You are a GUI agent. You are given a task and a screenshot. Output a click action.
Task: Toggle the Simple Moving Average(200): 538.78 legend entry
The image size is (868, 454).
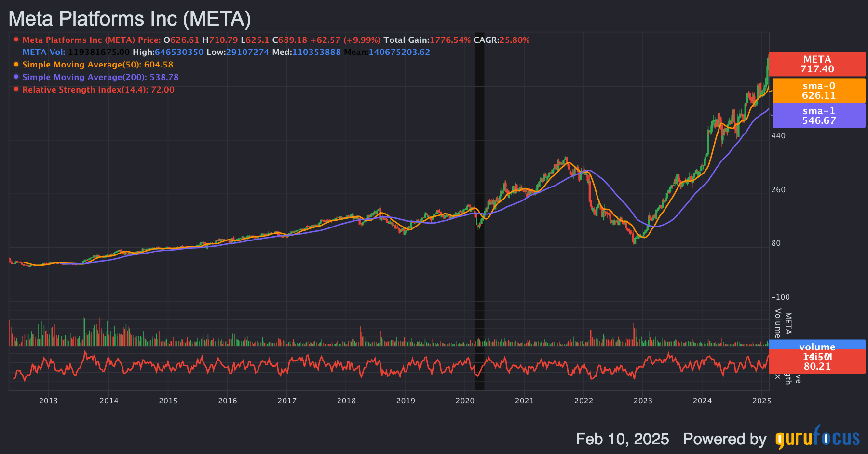click(x=100, y=77)
